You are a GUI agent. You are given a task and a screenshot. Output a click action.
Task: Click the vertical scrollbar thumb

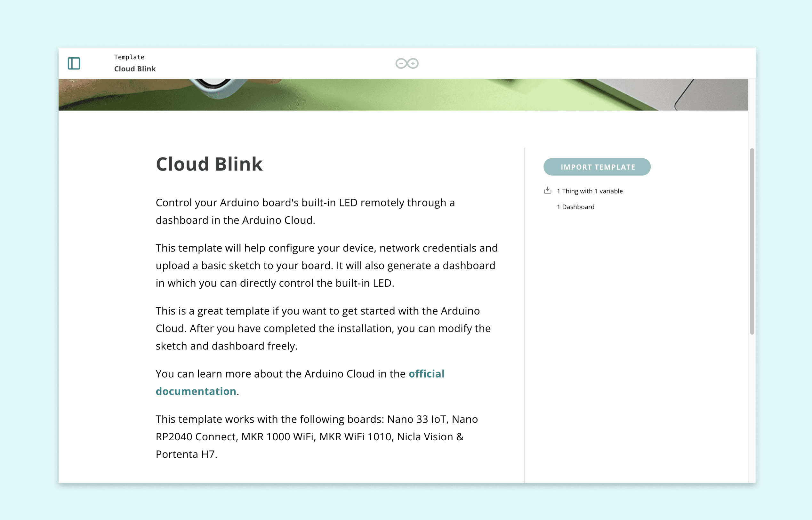click(752, 241)
